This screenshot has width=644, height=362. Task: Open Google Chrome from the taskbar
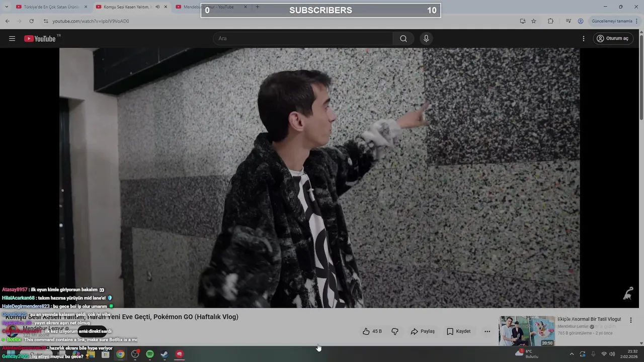click(x=120, y=354)
